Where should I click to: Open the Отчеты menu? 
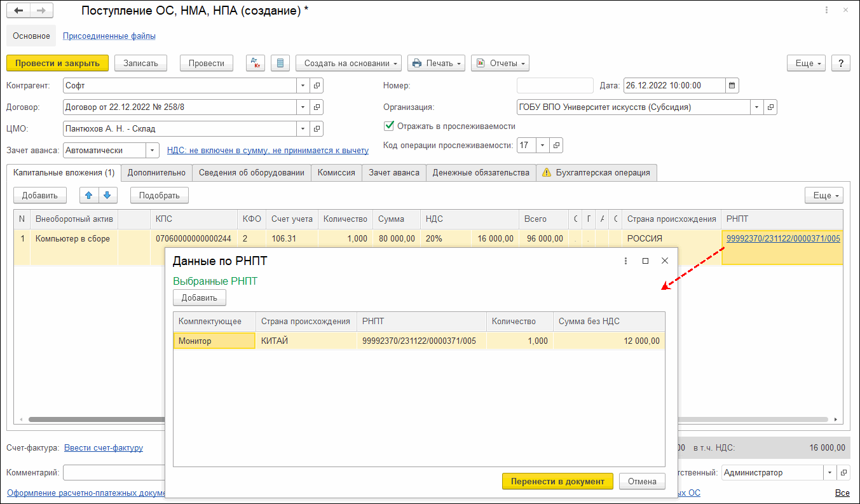point(500,63)
